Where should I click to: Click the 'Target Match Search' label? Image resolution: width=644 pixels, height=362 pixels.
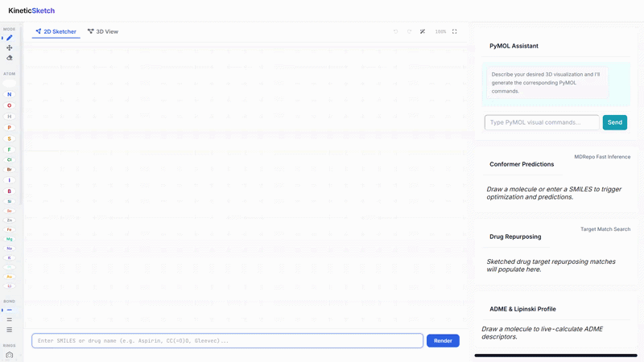(x=605, y=229)
